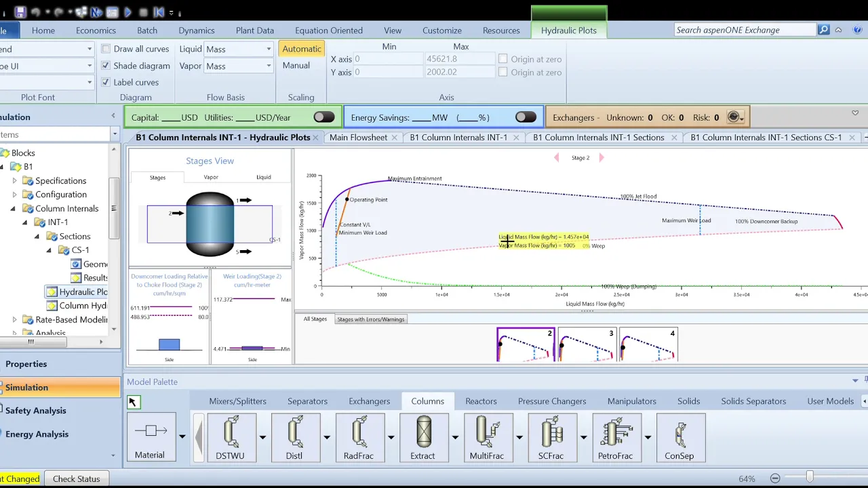
Task: Expand the Rate-Based Modeling tree node
Action: [15, 320]
